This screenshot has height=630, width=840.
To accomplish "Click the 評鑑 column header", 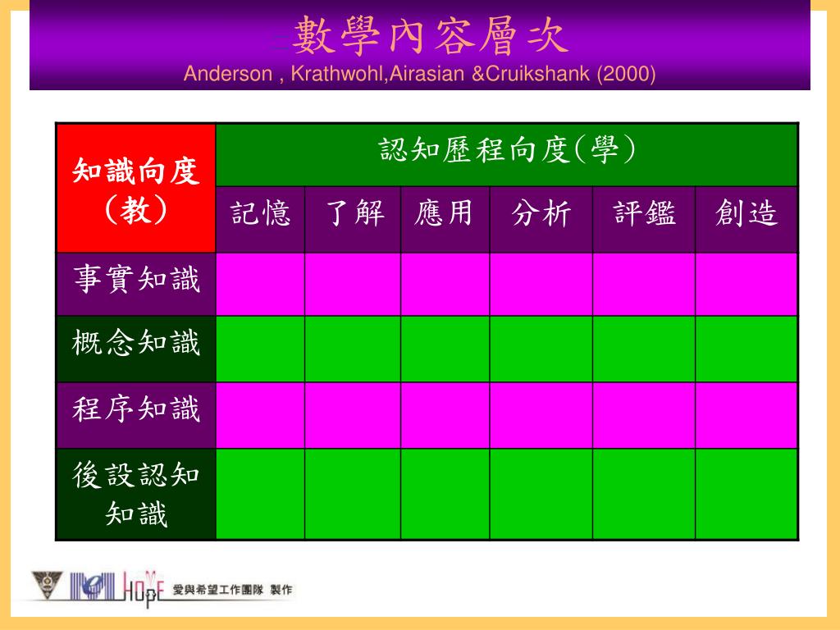I will pyautogui.click(x=644, y=220).
